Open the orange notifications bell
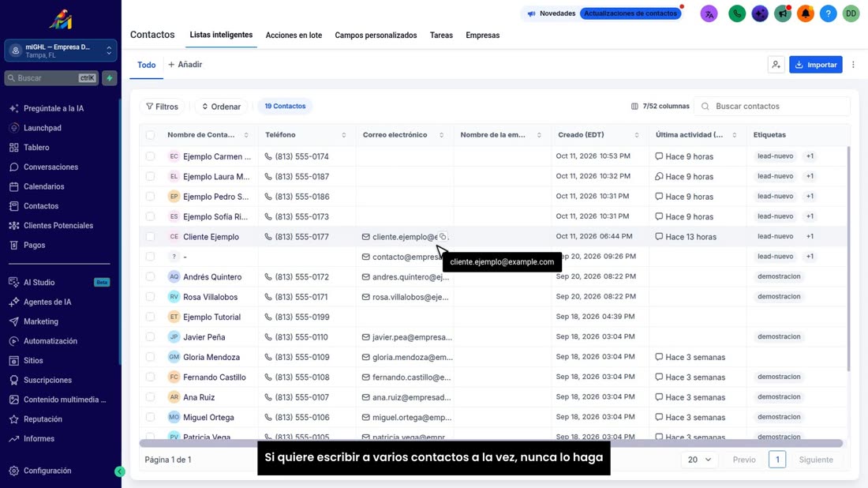868x488 pixels. (806, 14)
